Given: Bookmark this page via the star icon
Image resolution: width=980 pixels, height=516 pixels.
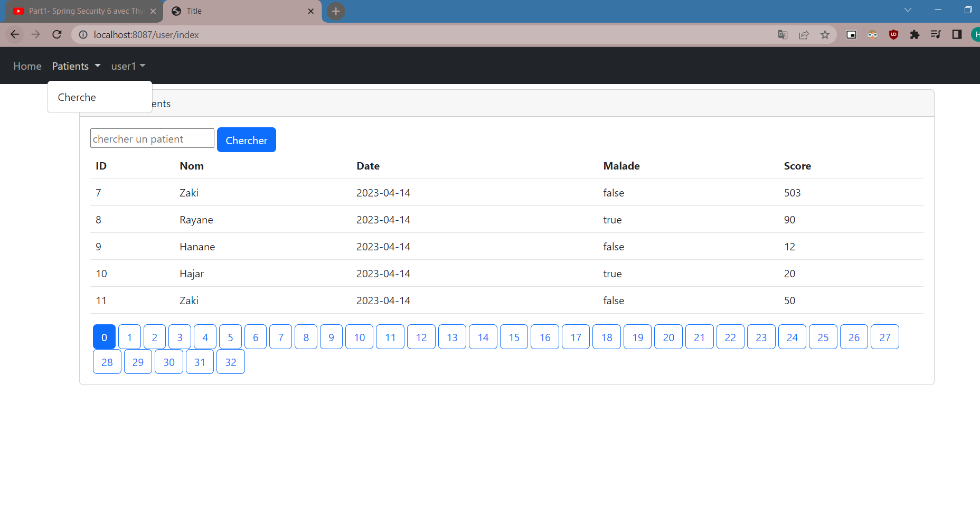Looking at the screenshot, I should (825, 34).
